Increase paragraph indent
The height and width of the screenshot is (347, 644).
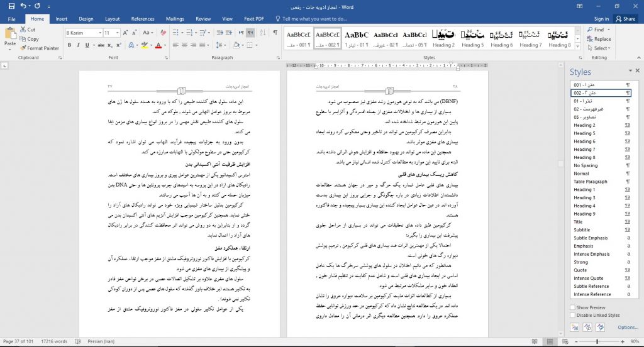[x=229, y=33]
